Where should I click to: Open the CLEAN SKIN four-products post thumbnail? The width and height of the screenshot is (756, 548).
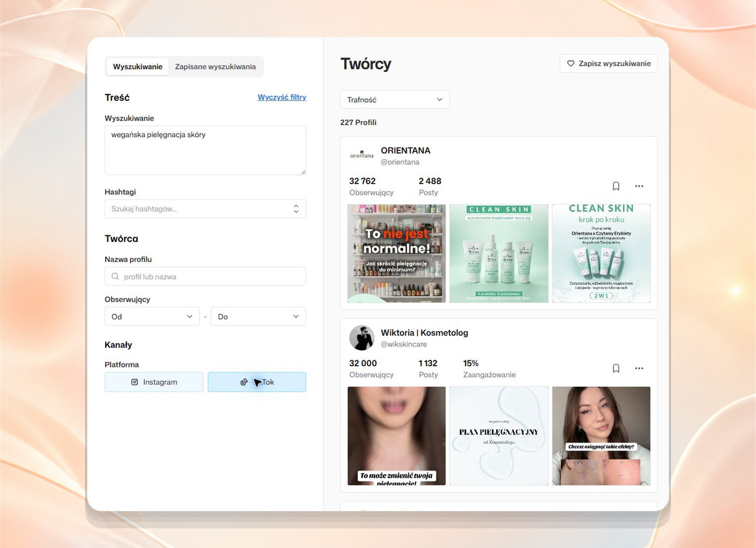tap(499, 253)
